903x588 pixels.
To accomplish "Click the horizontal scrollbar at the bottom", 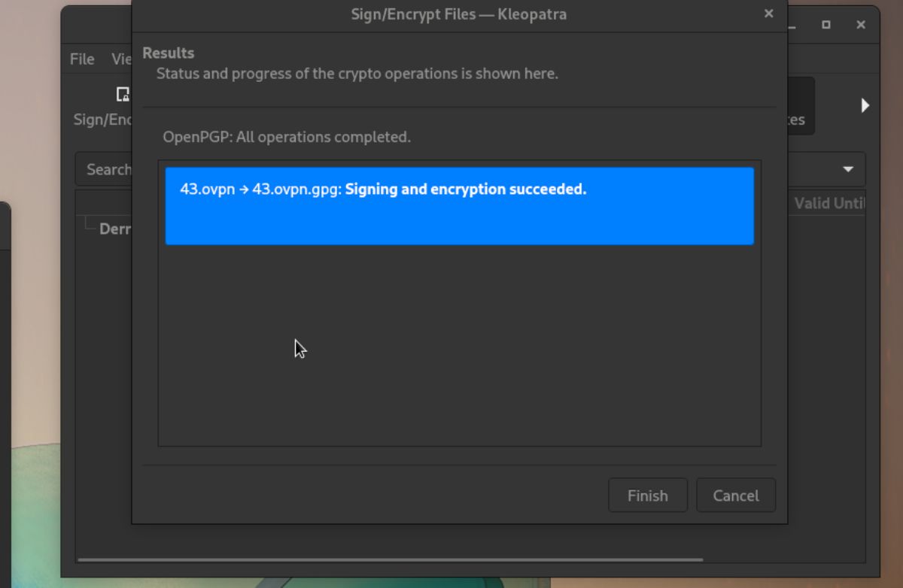I will [x=390, y=559].
